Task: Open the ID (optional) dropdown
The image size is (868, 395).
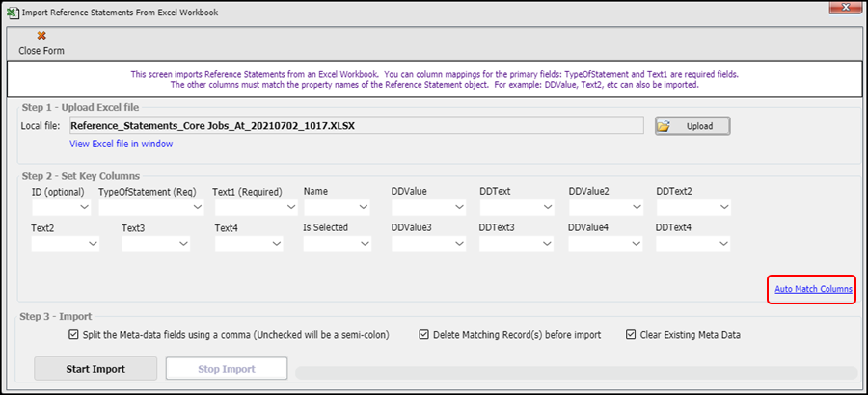Action: (61, 207)
